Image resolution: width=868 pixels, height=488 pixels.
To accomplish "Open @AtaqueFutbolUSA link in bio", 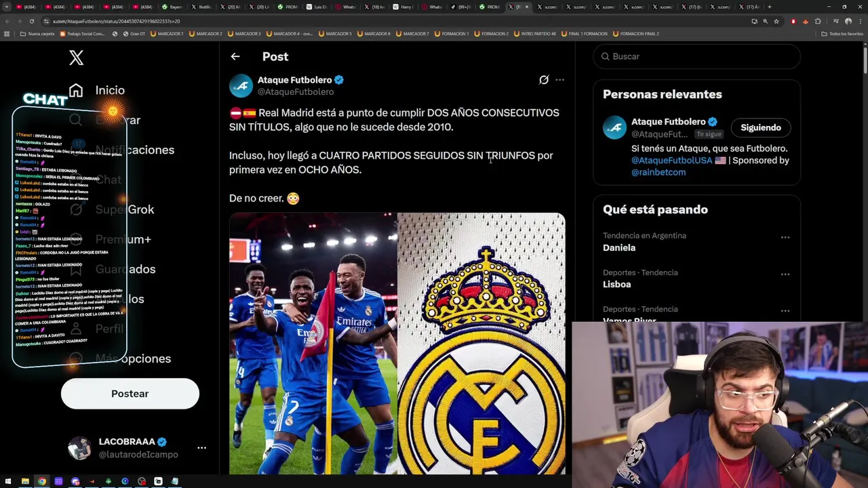I will pyautogui.click(x=671, y=161).
